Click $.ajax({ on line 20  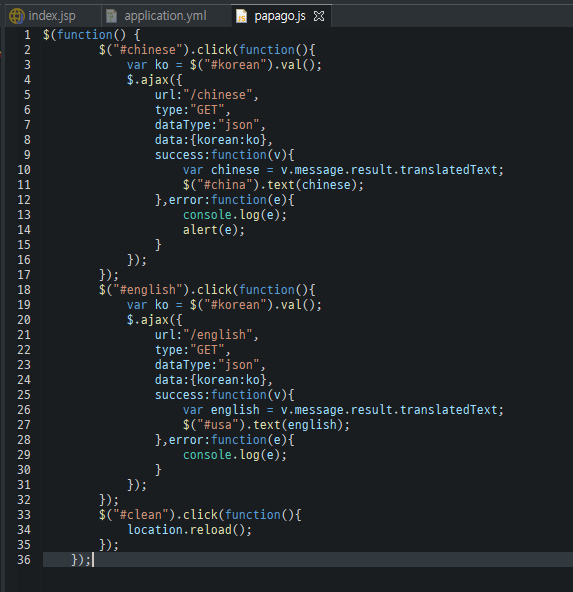click(x=154, y=320)
